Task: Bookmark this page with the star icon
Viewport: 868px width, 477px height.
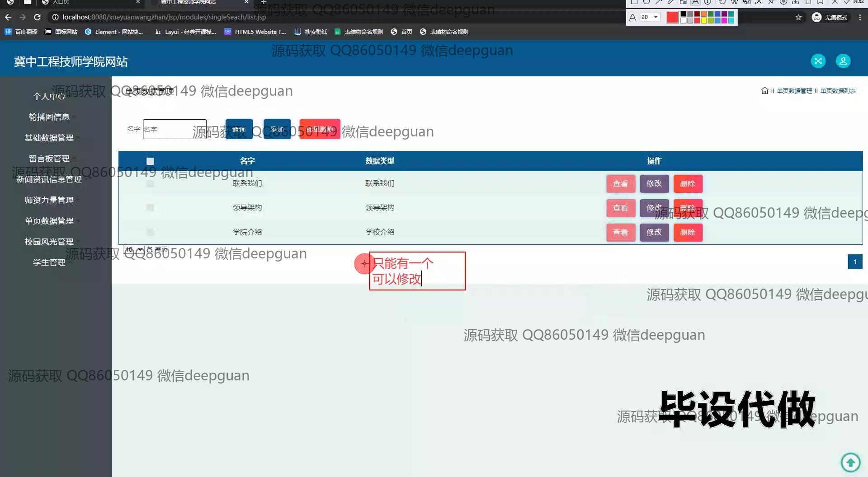Action: coord(798,17)
